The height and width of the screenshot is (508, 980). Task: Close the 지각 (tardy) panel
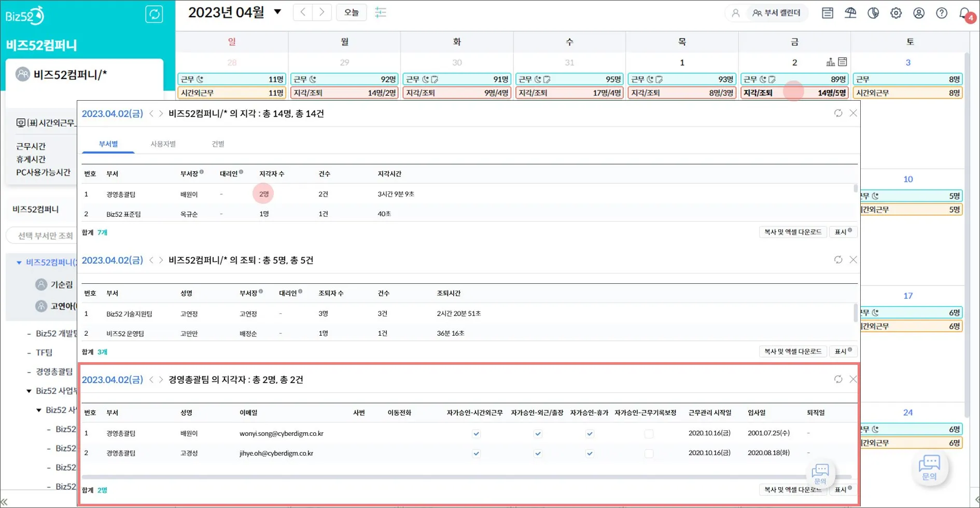[853, 113]
